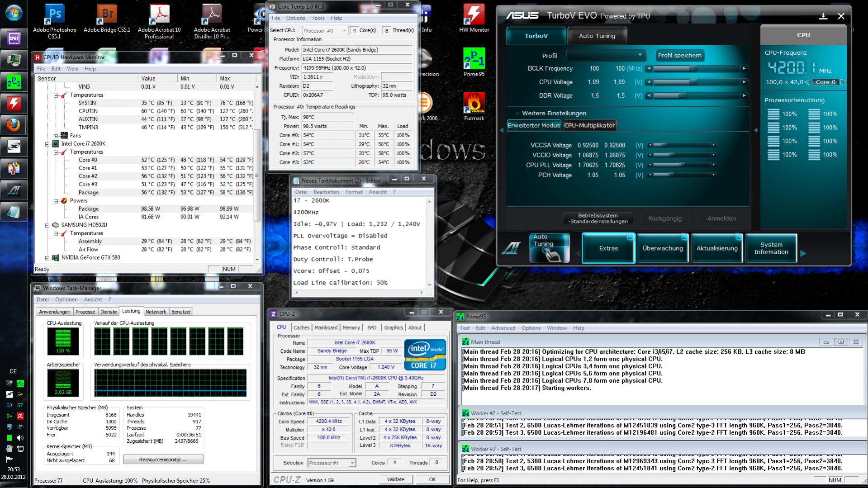Click the CPU PLL Voltage slider
The height and width of the screenshot is (488, 868).
pos(681,165)
